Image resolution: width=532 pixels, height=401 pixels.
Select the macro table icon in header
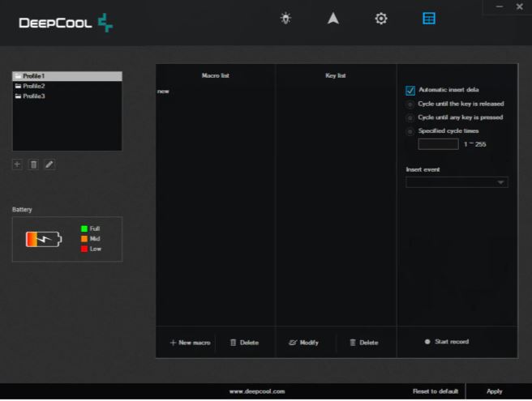tap(429, 19)
